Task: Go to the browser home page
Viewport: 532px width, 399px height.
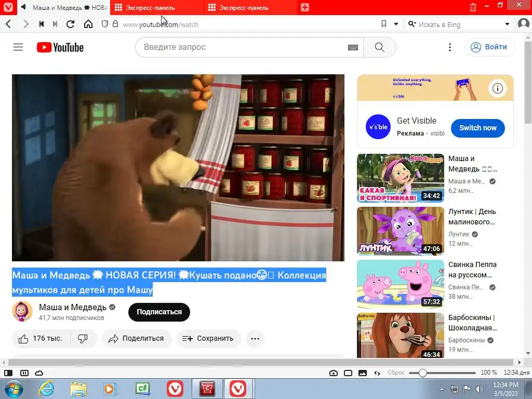Action: point(88,24)
